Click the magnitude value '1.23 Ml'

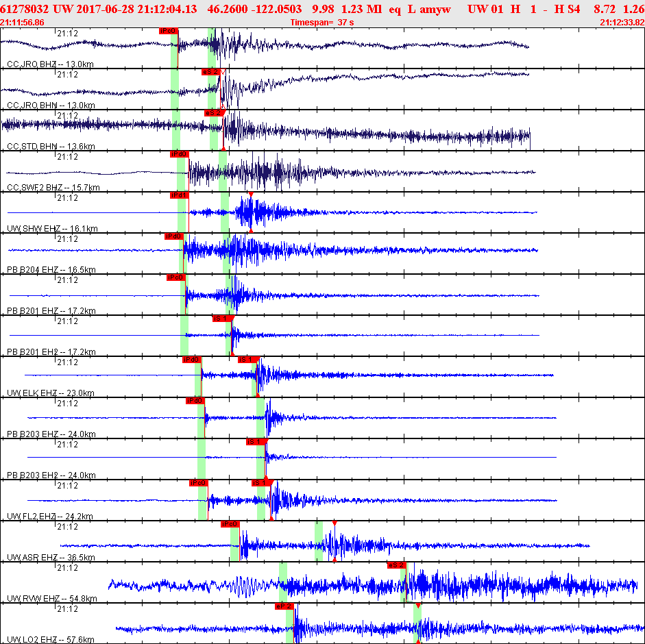(361, 9)
